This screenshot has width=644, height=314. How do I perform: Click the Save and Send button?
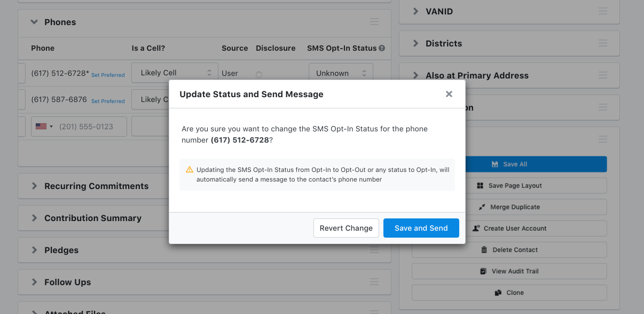click(421, 228)
